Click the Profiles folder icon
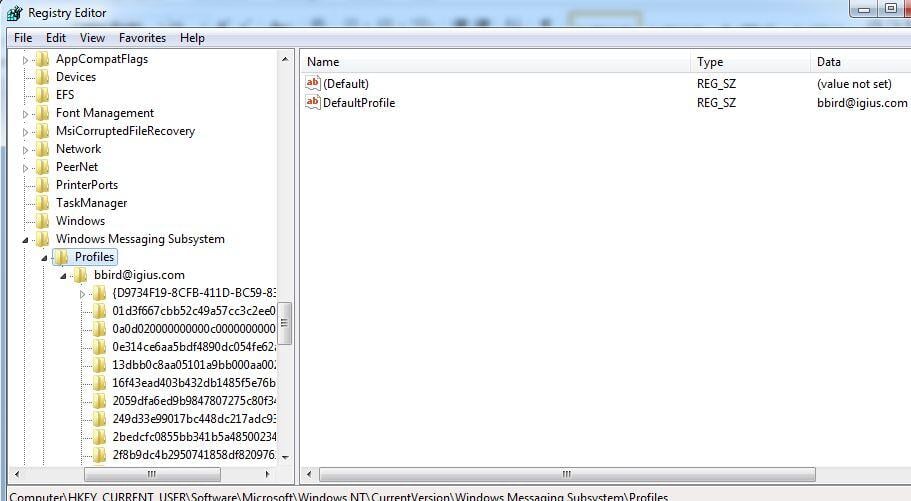 pos(62,257)
